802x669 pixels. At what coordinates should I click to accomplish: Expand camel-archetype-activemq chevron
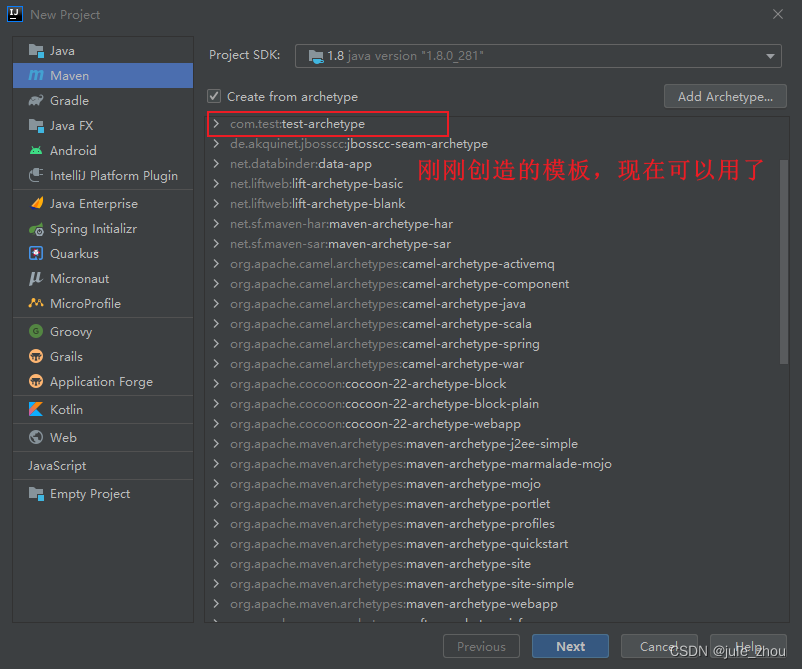pyautogui.click(x=216, y=263)
